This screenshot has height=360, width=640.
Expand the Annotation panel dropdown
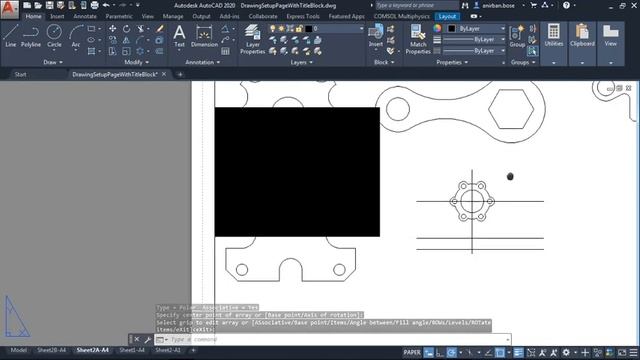(x=202, y=62)
